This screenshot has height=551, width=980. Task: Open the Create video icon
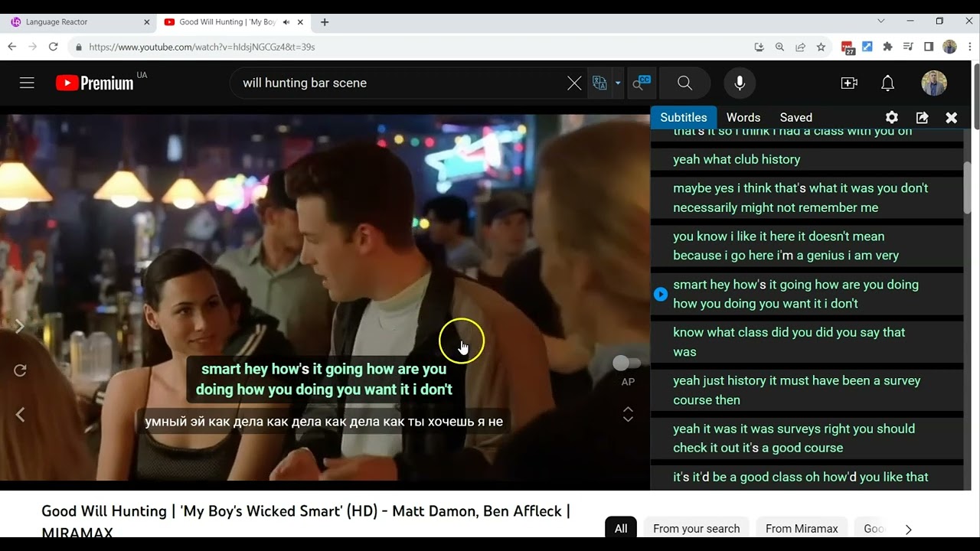tap(849, 83)
